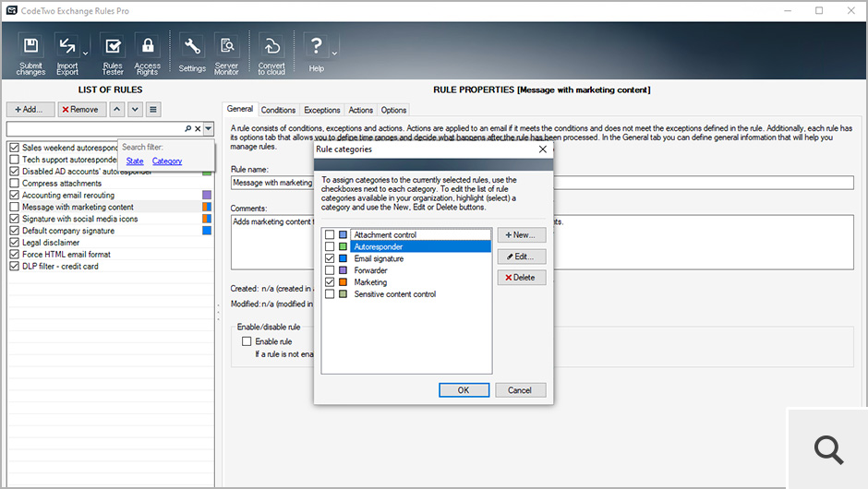Image resolution: width=868 pixels, height=489 pixels.
Task: Filter rules by State link
Action: [x=135, y=161]
